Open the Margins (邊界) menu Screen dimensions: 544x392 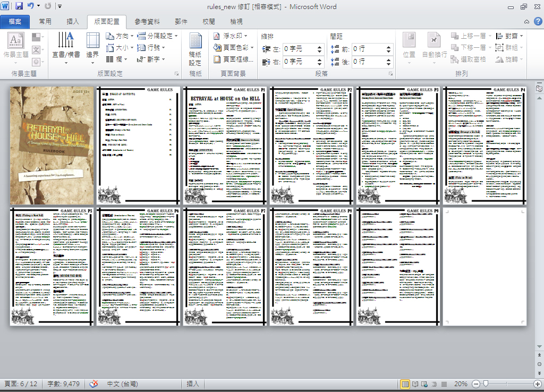[x=92, y=48]
